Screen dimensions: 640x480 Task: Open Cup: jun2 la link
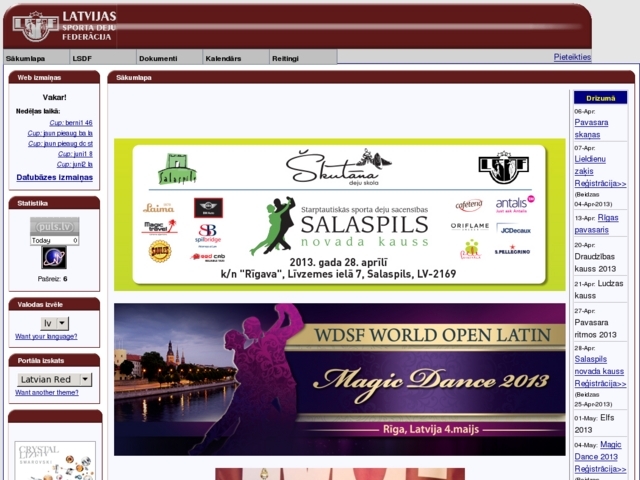point(75,164)
